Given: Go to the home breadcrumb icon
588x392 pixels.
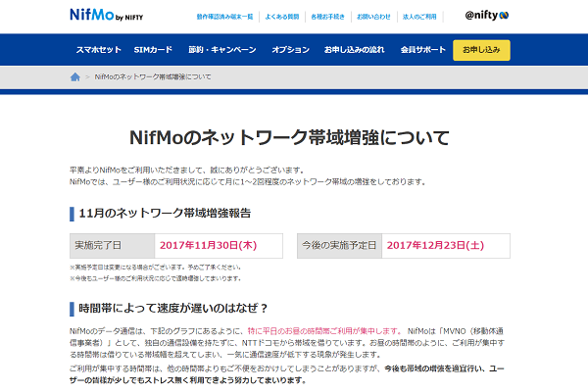Looking at the screenshot, I should click(75, 76).
